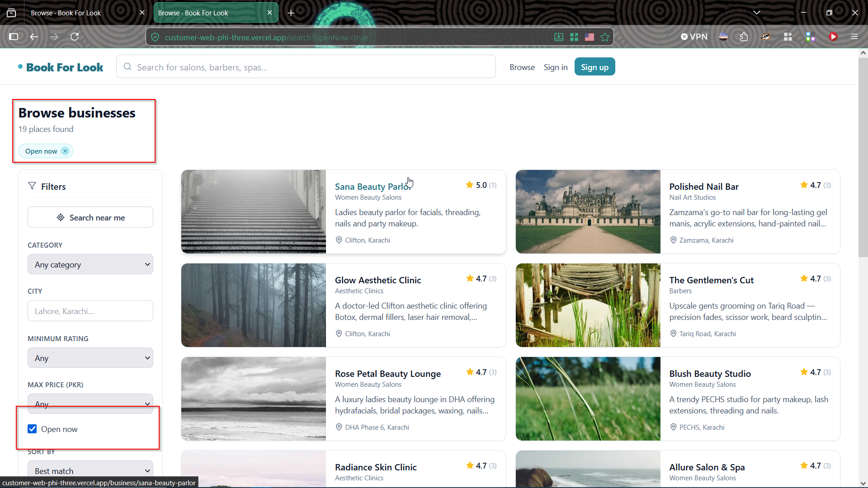Bookmark this page with the star icon
The height and width of the screenshot is (488, 868).
[x=605, y=37]
